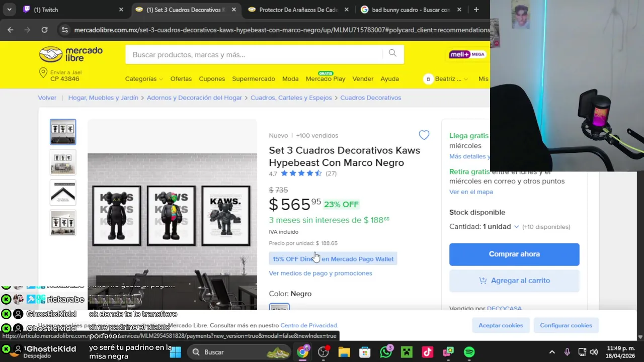Show hidden system tray icons
644x362 pixels.
coord(552,352)
